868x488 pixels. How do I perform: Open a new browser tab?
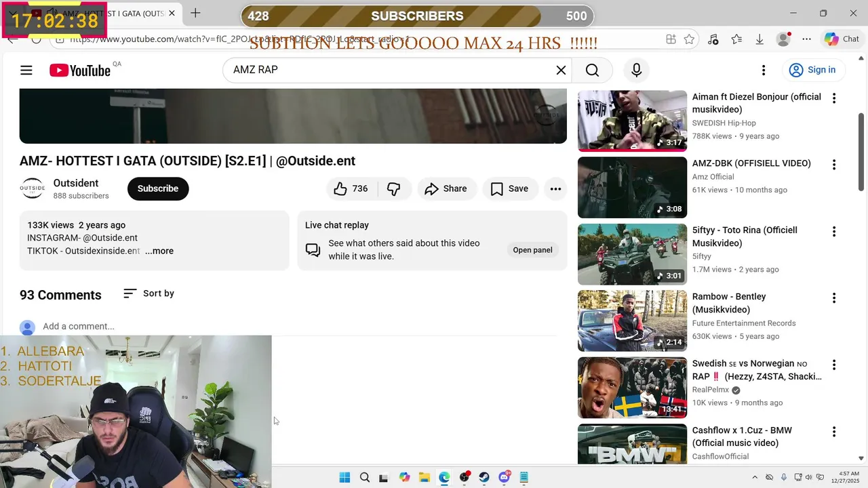195,13
